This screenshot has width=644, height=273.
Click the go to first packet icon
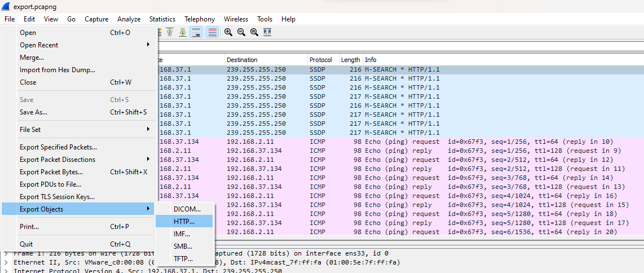click(x=170, y=33)
